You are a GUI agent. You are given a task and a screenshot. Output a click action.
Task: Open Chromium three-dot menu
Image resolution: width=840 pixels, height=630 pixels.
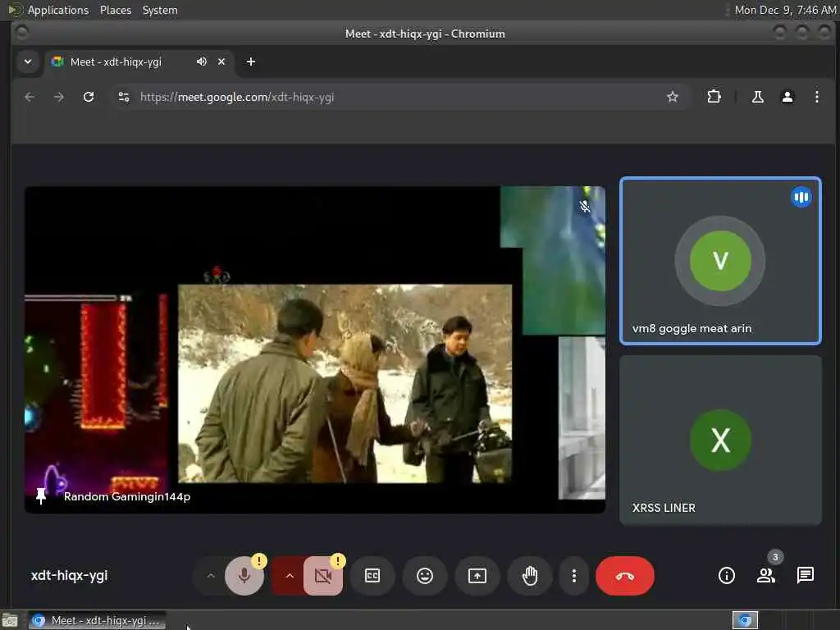[816, 97]
